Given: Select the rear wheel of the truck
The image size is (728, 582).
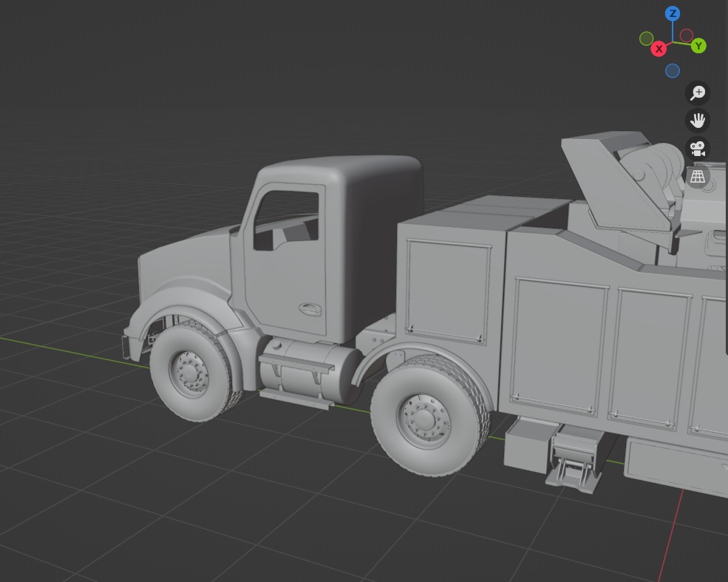Looking at the screenshot, I should point(429,416).
